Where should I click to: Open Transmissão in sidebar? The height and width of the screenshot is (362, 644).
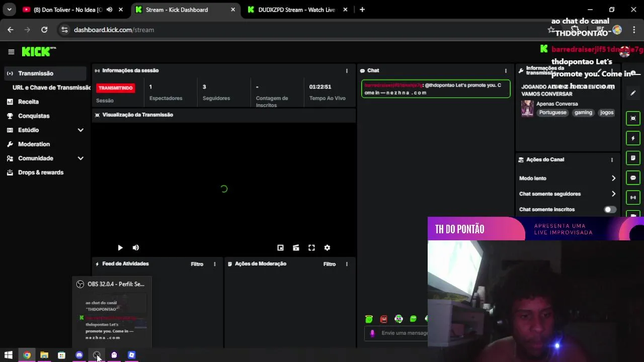pyautogui.click(x=44, y=73)
